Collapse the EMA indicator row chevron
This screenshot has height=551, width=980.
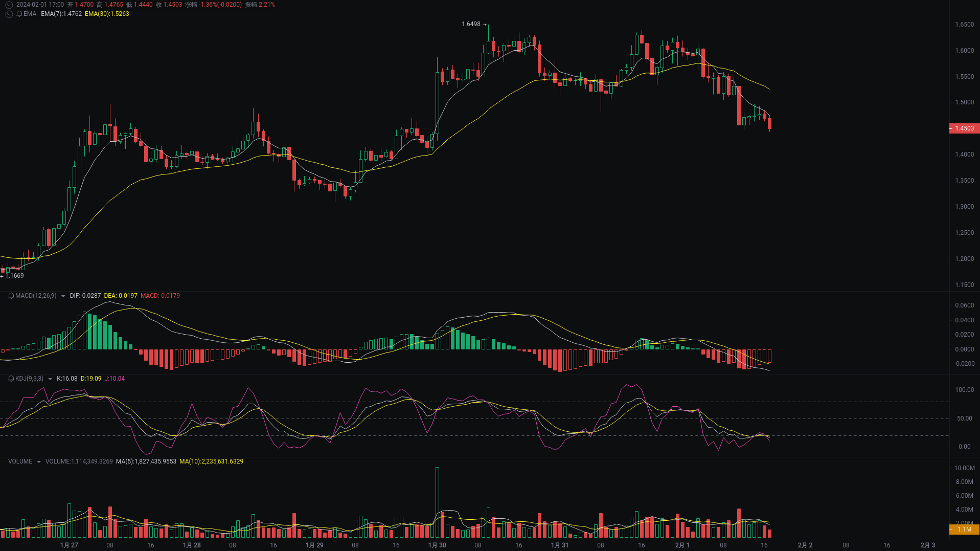tap(9, 14)
